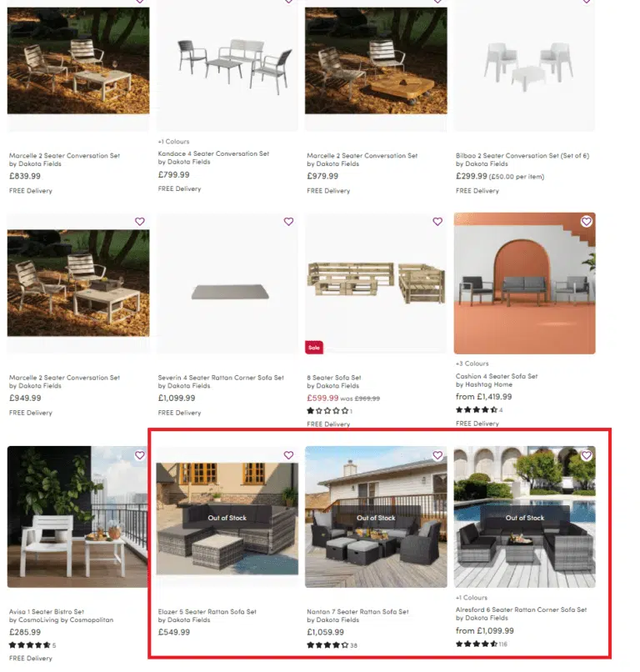The height and width of the screenshot is (672, 640).
Task: Select the Elazer sofa Out of Stock image
Action: (227, 518)
